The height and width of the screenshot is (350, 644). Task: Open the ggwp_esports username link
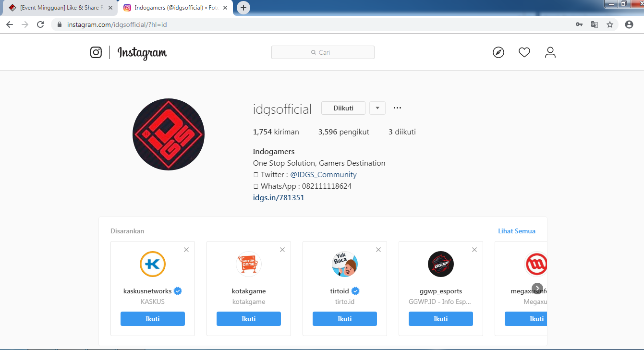[x=441, y=291]
